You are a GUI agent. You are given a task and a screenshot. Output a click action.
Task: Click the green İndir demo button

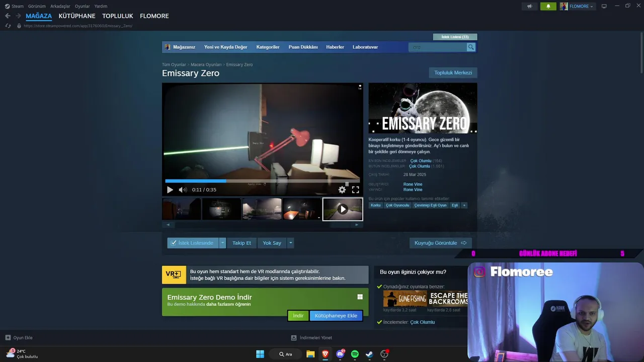click(298, 316)
